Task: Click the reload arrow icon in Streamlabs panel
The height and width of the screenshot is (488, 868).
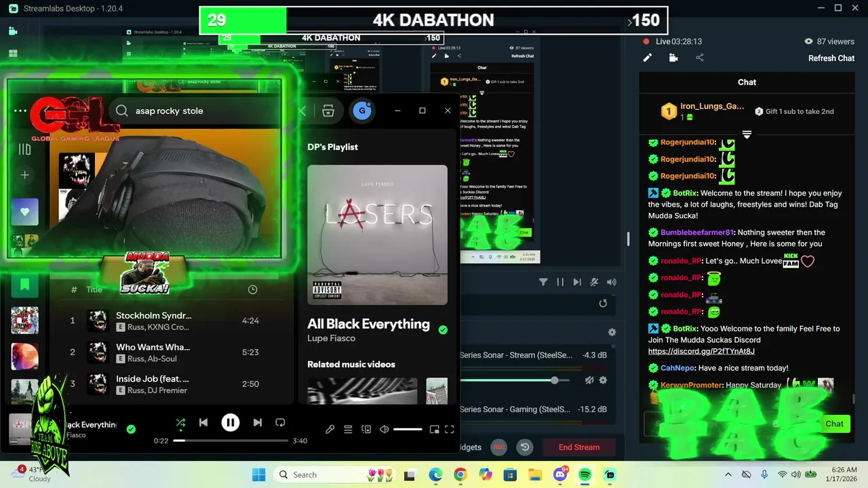Action: tap(603, 304)
